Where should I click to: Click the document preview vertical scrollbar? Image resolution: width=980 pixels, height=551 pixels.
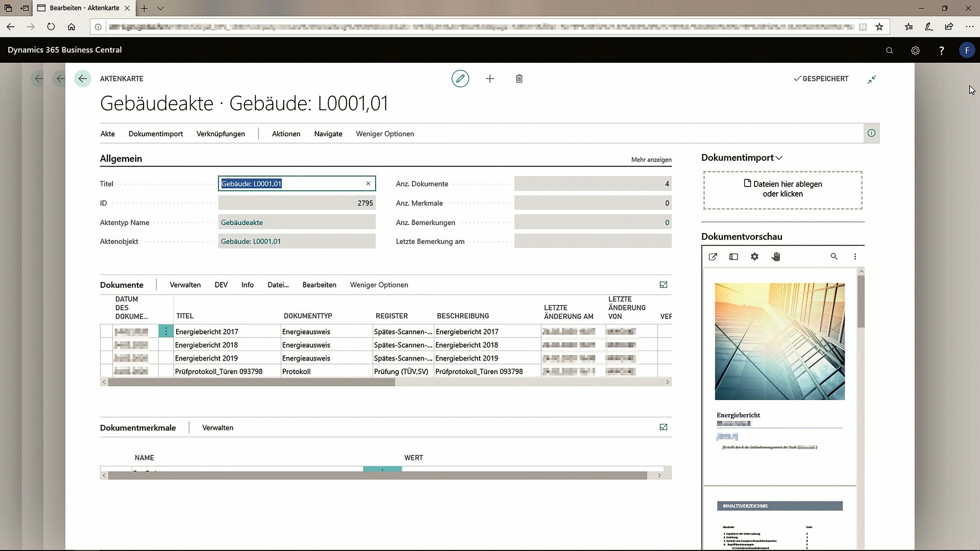tap(861, 301)
